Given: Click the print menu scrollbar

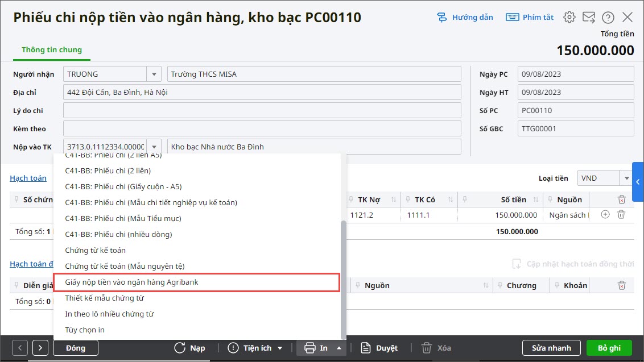Looking at the screenshot, I should (342, 278).
